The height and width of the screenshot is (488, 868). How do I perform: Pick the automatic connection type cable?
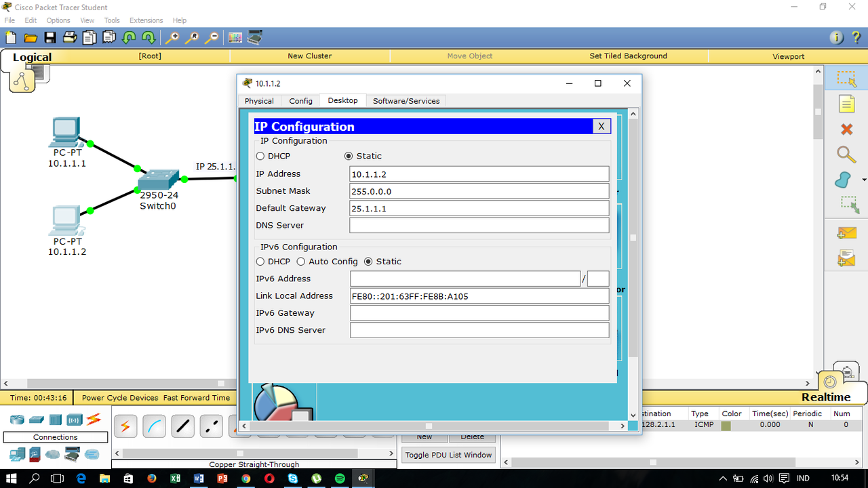[x=125, y=426]
